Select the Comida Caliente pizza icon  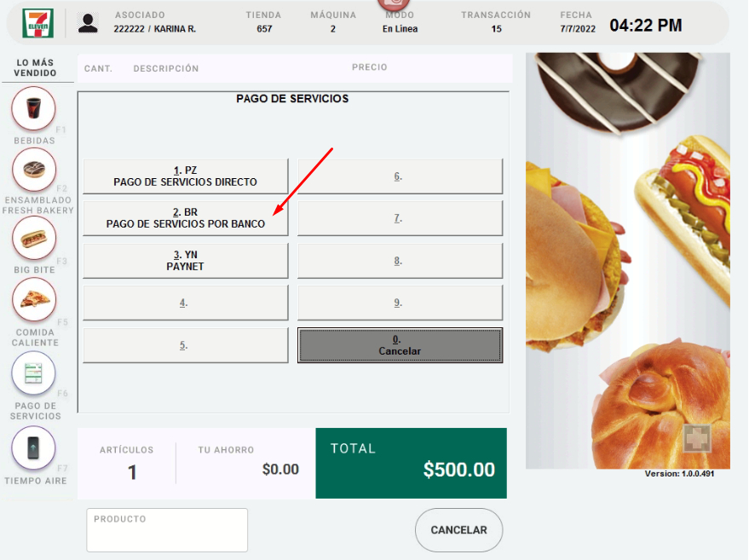tap(34, 299)
